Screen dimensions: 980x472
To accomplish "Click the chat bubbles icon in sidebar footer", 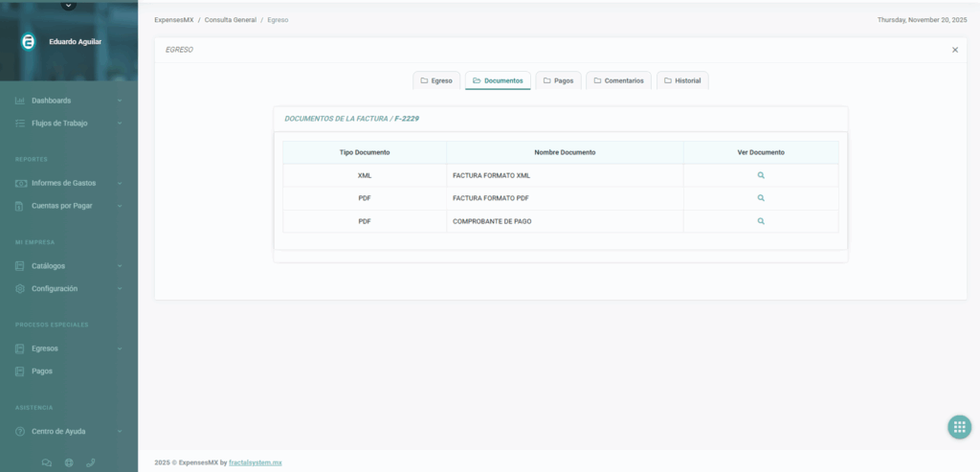I will coord(47,462).
